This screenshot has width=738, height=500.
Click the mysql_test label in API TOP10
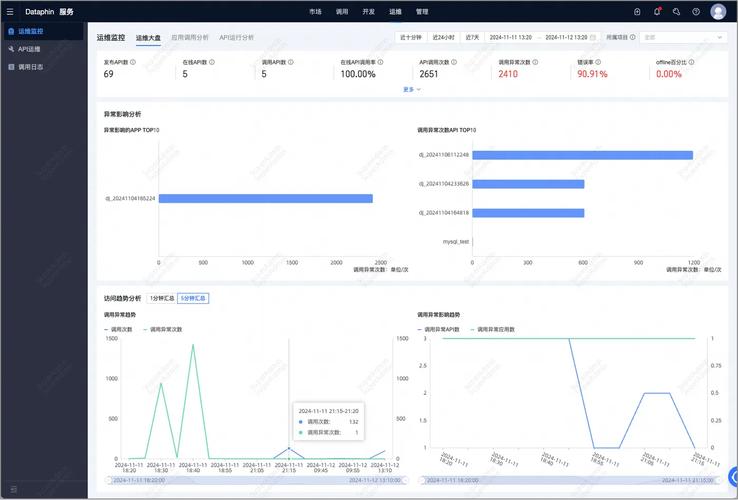point(456,242)
